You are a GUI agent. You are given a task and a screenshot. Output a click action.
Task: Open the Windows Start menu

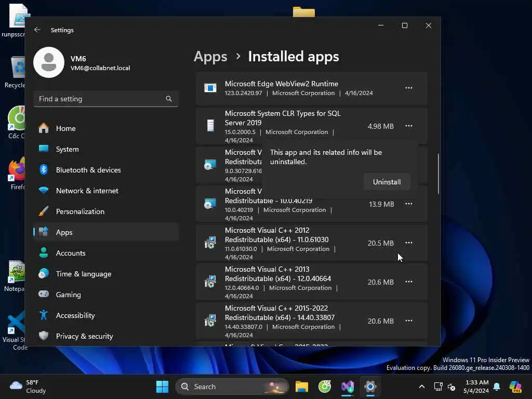162,387
